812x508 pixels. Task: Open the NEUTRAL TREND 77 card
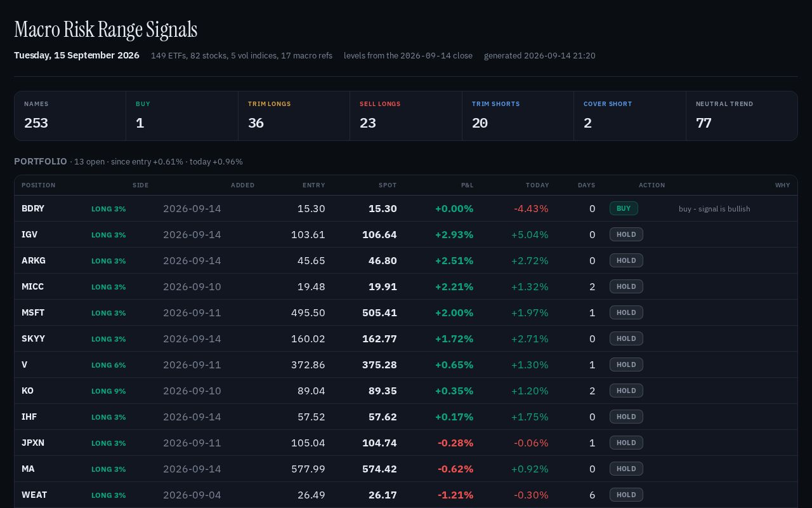[x=742, y=116]
